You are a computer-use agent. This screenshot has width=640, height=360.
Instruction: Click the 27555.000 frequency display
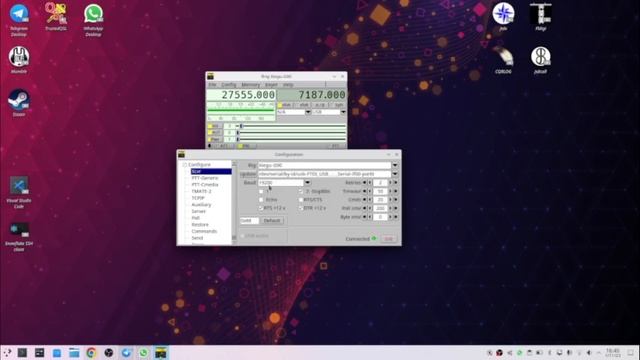(241, 95)
